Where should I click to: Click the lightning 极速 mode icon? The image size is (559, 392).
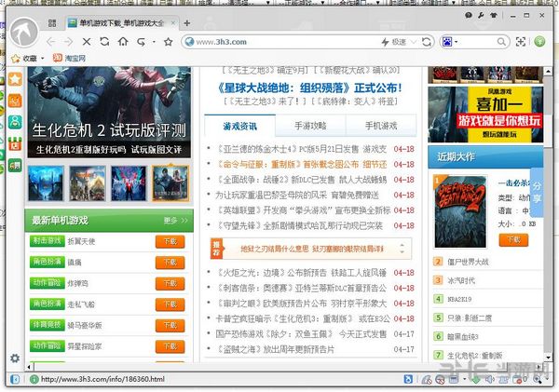point(385,42)
